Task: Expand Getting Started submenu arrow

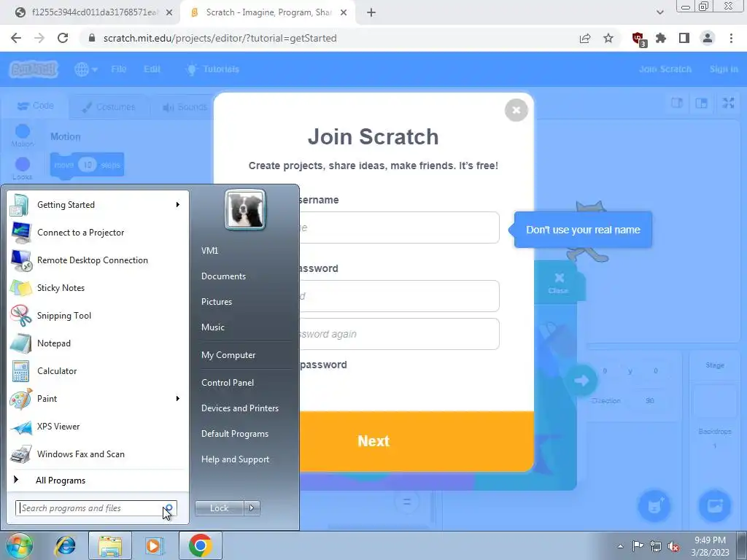Action: tap(178, 205)
